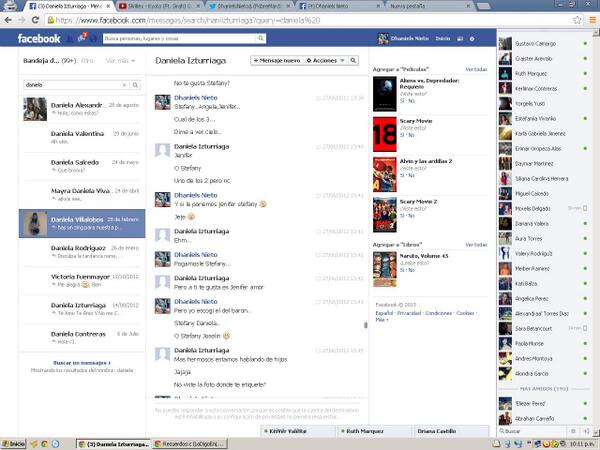
Task: Open Daniela Salcedo conversation
Action: coord(82,166)
